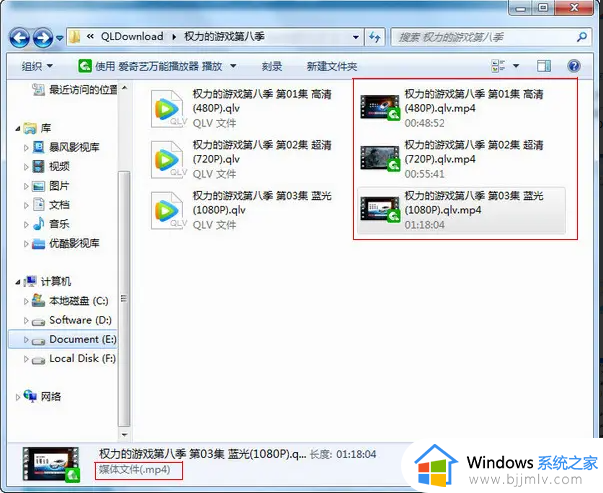603x493 pixels.
Task: Click file name 第03集 蓝光(1080P).qlv text
Action: click(262, 203)
